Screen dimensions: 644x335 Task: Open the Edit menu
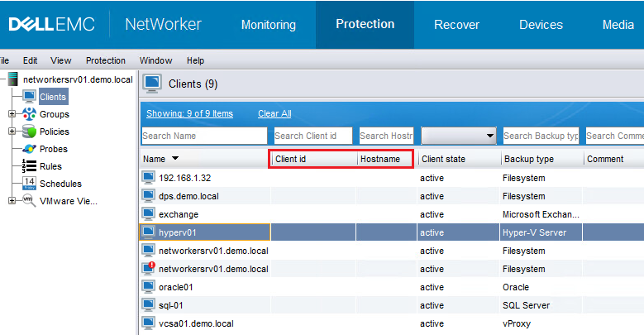click(30, 60)
